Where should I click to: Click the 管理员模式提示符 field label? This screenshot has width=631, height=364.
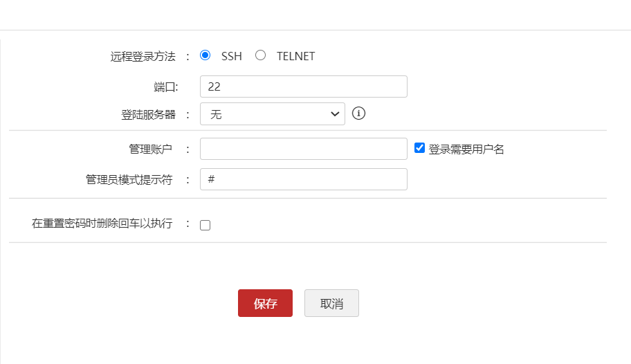128,180
